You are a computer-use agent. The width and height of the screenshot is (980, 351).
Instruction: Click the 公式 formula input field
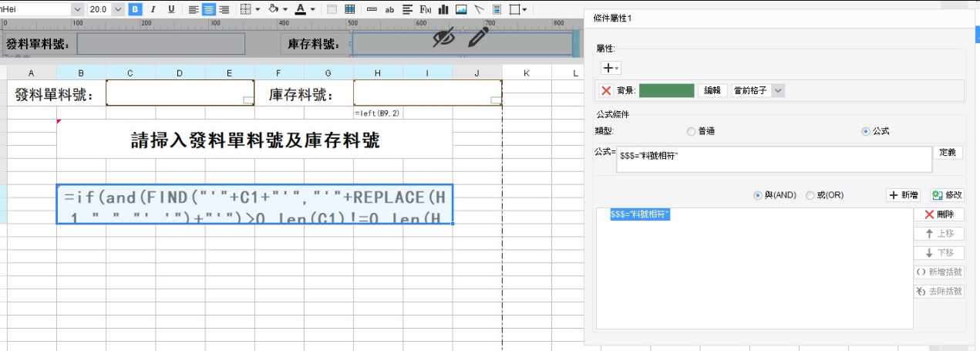[773, 160]
